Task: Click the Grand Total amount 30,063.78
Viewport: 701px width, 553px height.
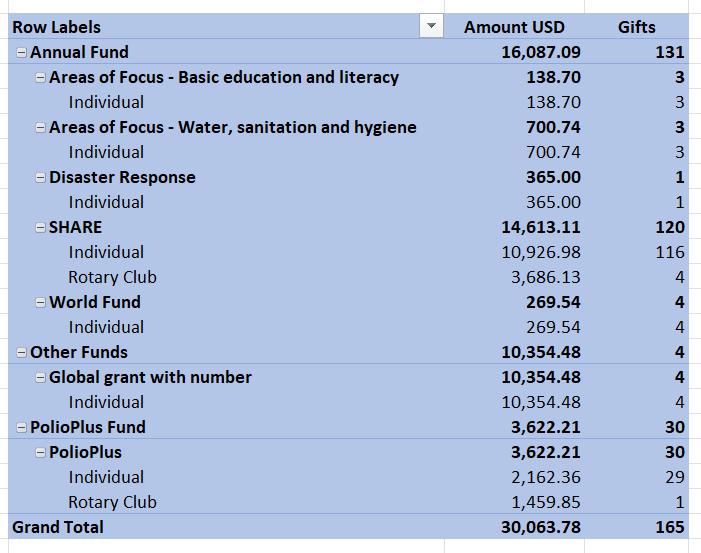Action: click(541, 527)
